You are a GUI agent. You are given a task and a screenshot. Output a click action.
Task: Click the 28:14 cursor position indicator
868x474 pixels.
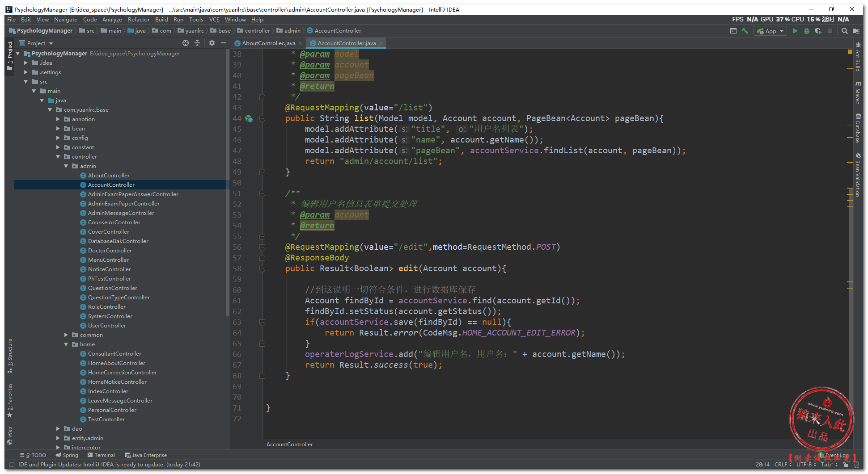point(763,465)
